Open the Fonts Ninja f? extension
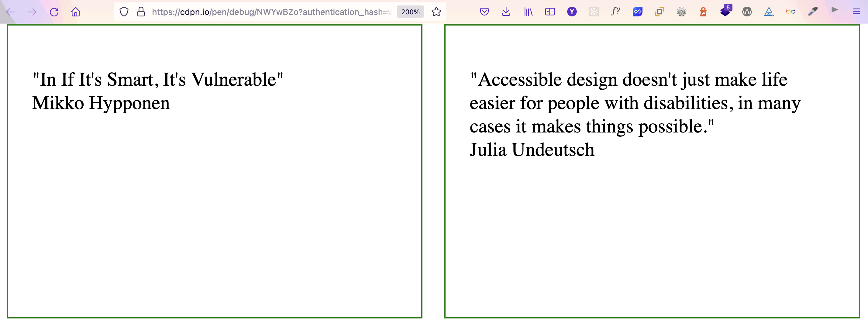The width and height of the screenshot is (868, 330). click(x=616, y=12)
